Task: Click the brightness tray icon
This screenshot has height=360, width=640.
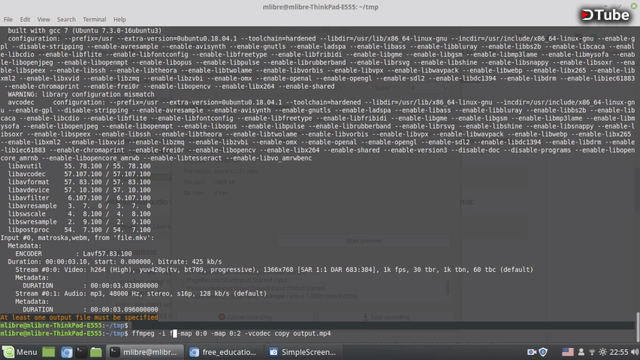Action: pyautogui.click(x=603, y=352)
